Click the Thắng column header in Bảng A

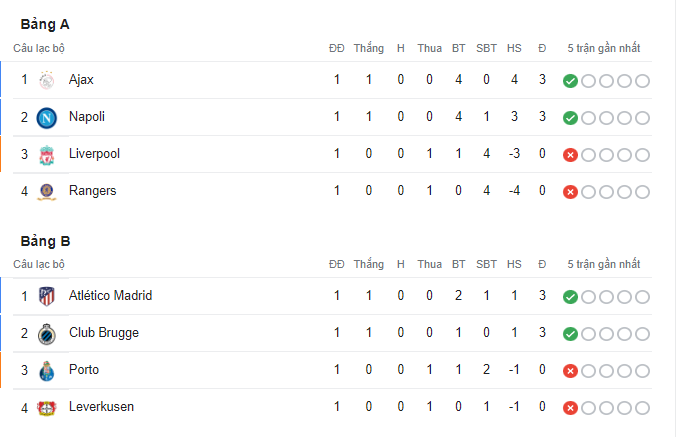(x=369, y=48)
